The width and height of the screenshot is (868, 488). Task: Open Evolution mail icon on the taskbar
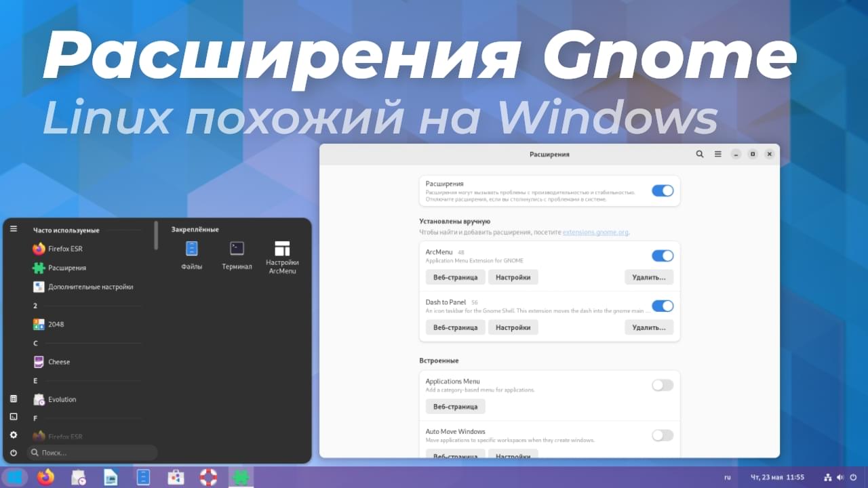point(79,477)
